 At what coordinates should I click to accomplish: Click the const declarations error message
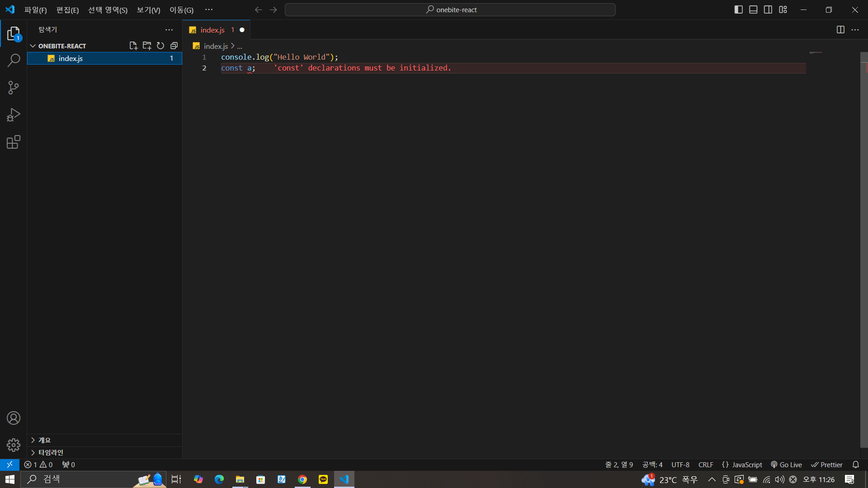coord(363,68)
